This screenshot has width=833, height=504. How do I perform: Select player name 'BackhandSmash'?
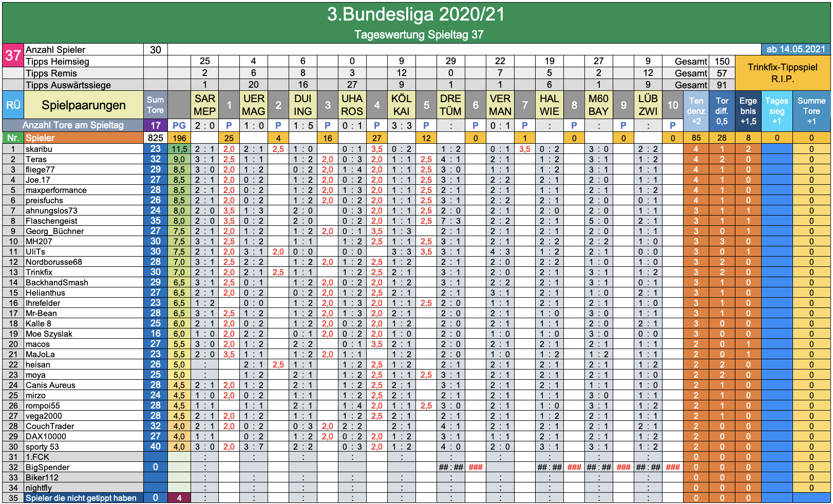56,282
